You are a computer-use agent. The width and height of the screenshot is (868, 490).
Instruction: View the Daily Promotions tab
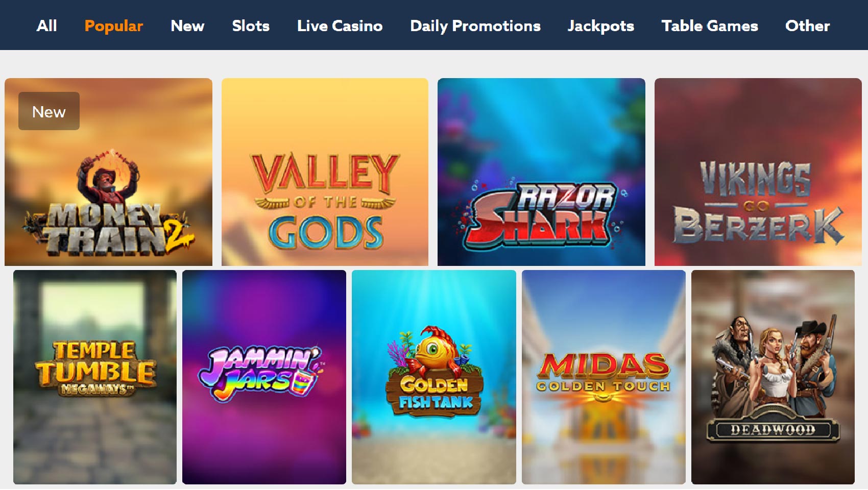point(475,26)
